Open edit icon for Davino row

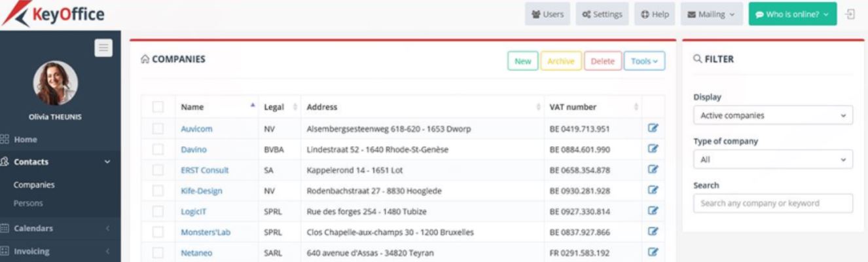(653, 149)
